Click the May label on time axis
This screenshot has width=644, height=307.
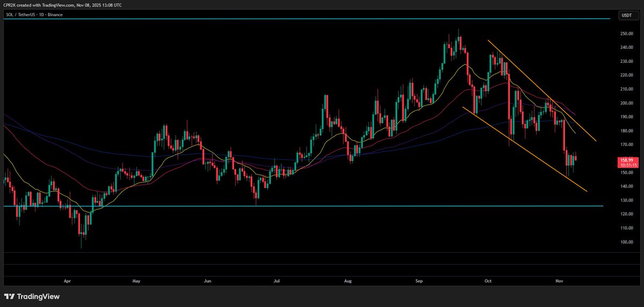click(136, 280)
